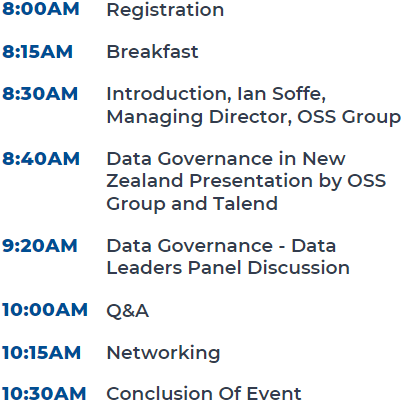Click the 8:15AM time label
Viewport: 406px width, 413px height.
37,52
